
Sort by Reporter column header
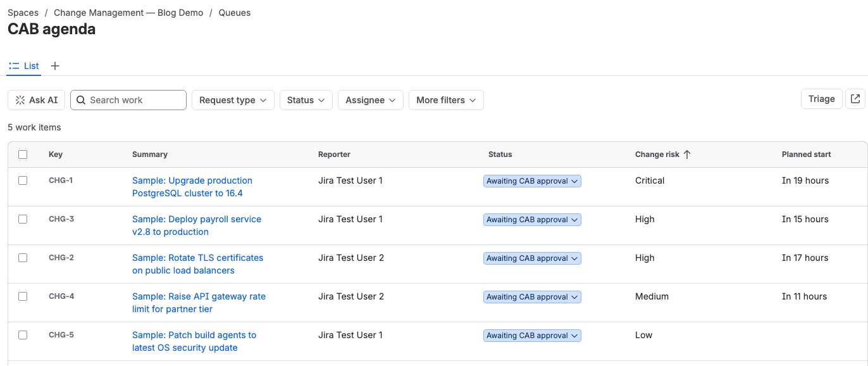click(334, 155)
